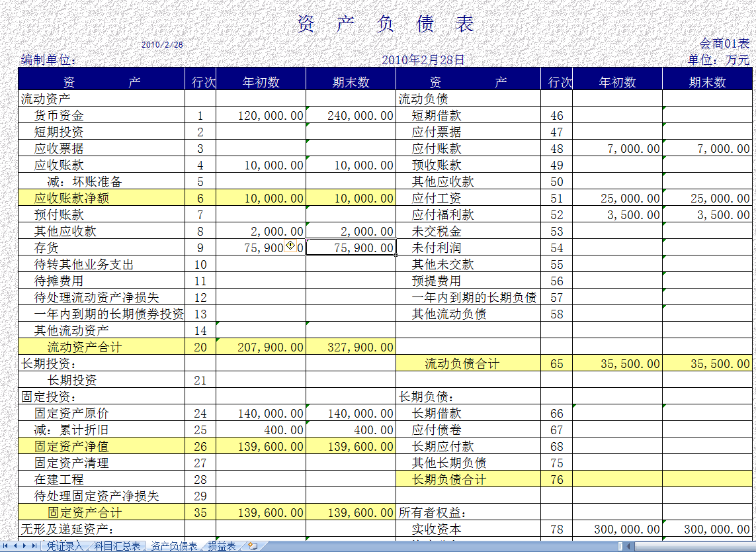This screenshot has height=552, width=756.
Task: Select the 损益表 sheet tab
Action: (x=222, y=547)
